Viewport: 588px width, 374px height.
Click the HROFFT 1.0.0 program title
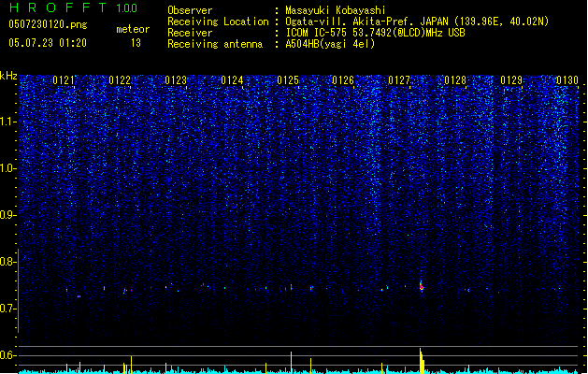(74, 7)
